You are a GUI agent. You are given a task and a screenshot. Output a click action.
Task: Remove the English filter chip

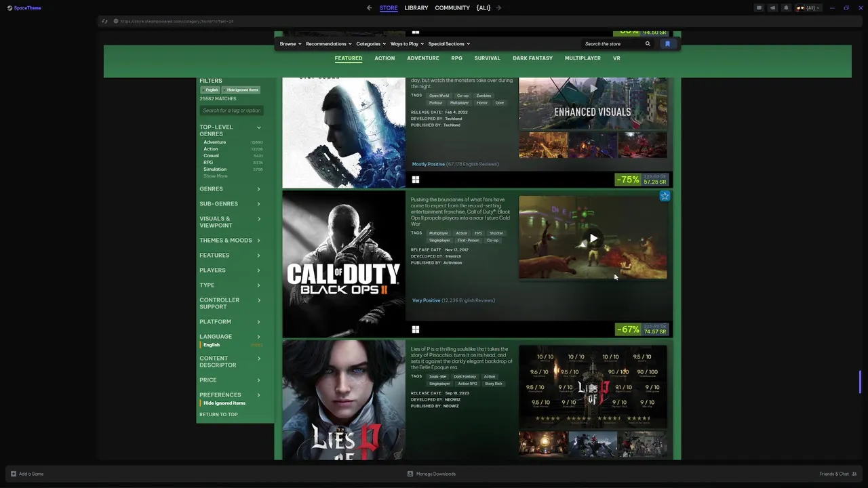(x=210, y=90)
